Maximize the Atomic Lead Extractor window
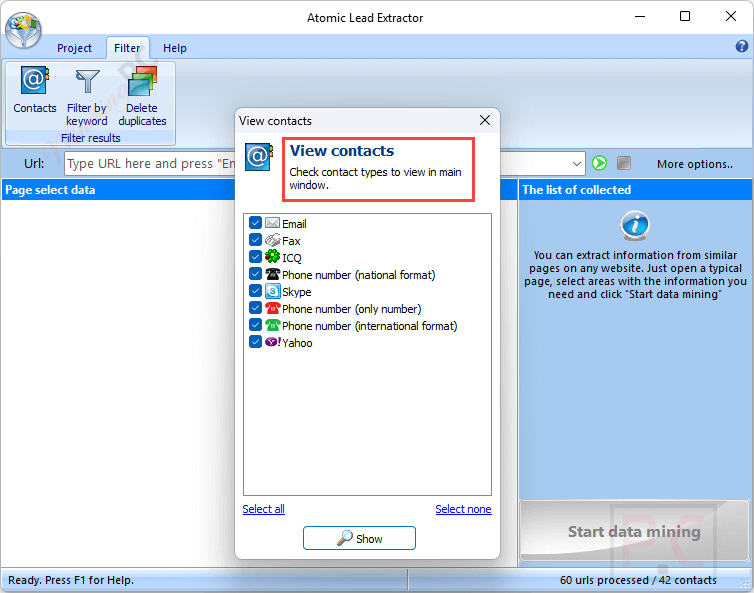The width and height of the screenshot is (754, 593). 685,16
